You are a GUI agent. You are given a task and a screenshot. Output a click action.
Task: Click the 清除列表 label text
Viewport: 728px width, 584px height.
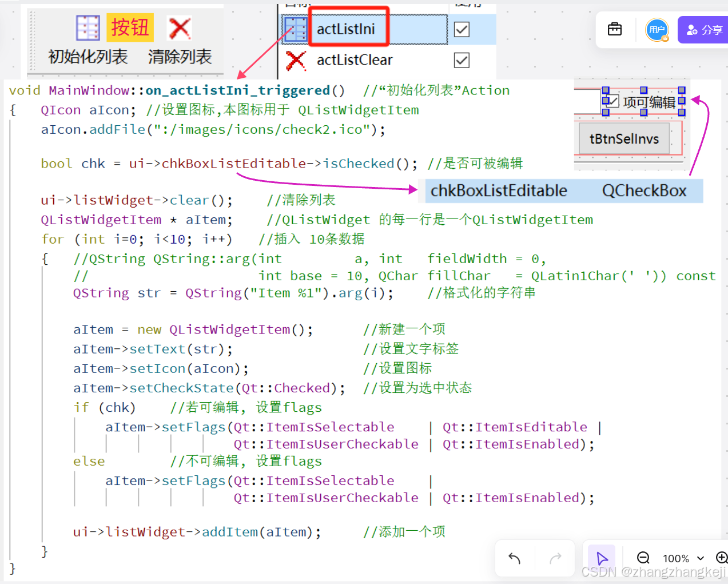(180, 57)
